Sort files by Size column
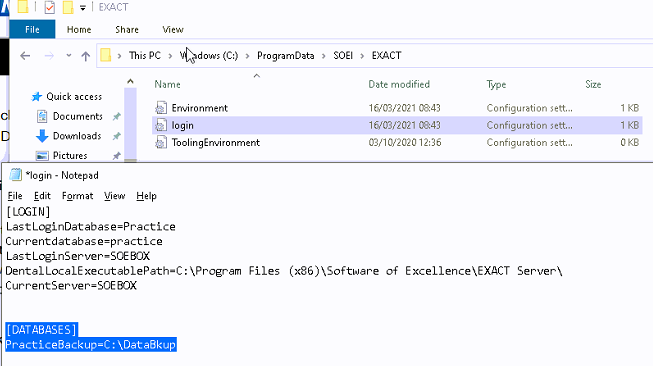 (x=593, y=84)
